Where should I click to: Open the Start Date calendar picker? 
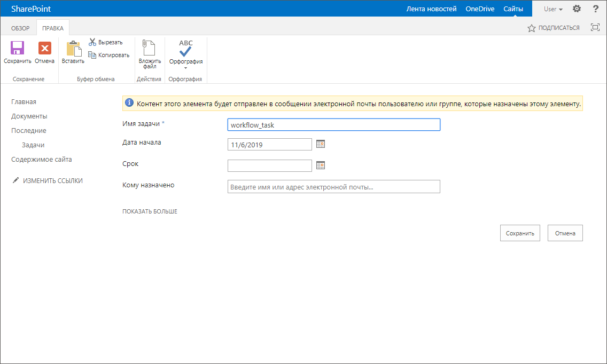pyautogui.click(x=321, y=144)
